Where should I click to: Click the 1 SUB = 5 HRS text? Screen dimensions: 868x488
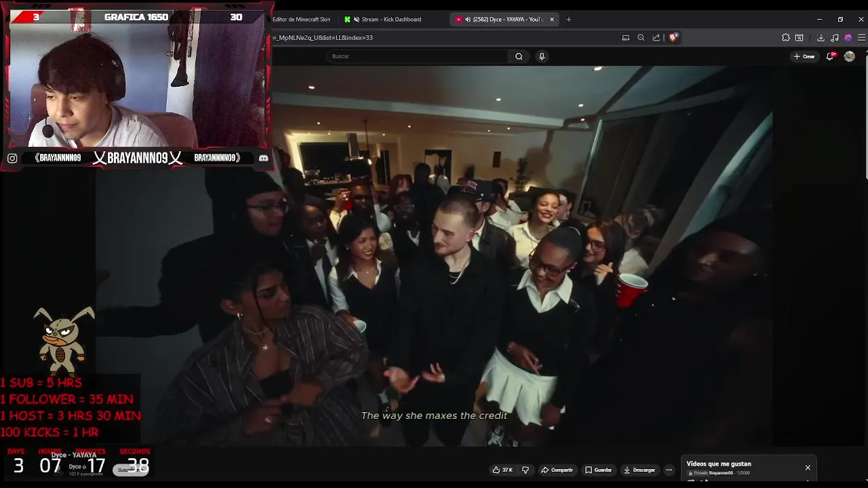pyautogui.click(x=41, y=383)
